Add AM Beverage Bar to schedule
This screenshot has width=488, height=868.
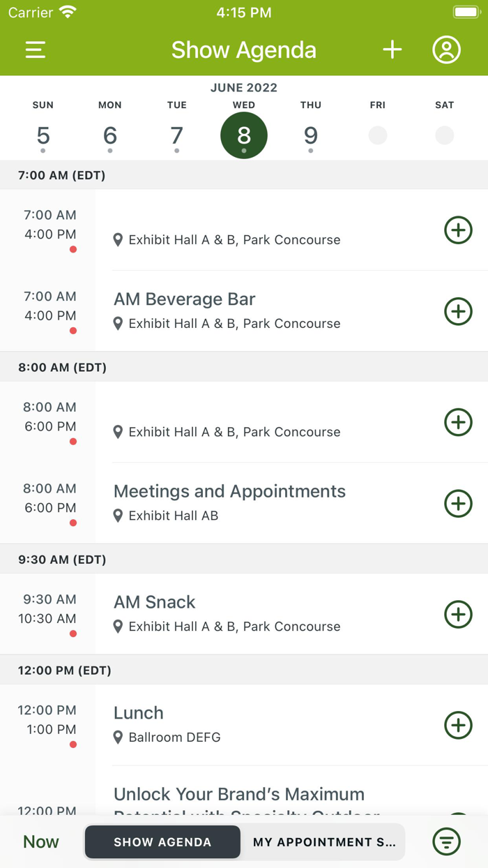pos(458,311)
